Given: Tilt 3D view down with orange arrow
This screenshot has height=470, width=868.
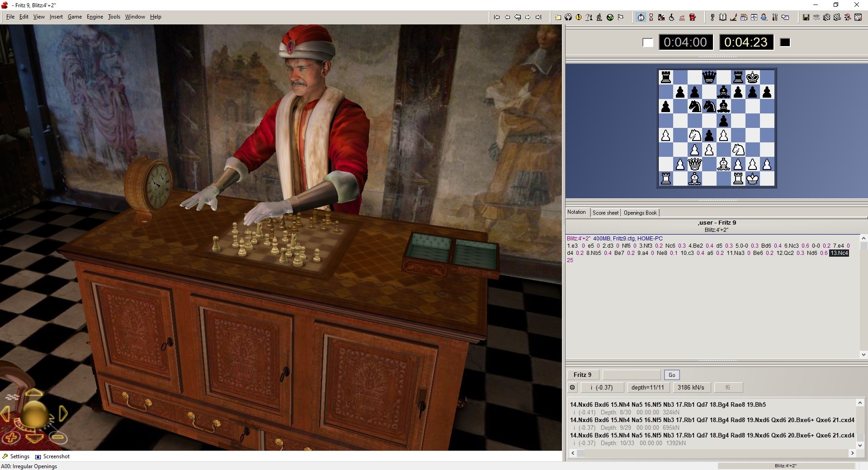Looking at the screenshot, I should click(34, 438).
